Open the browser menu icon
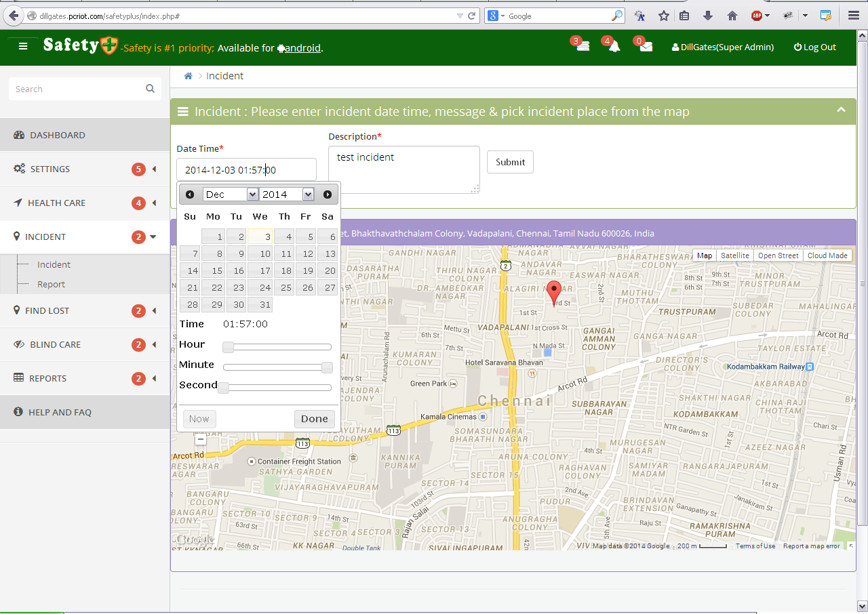 [854, 16]
